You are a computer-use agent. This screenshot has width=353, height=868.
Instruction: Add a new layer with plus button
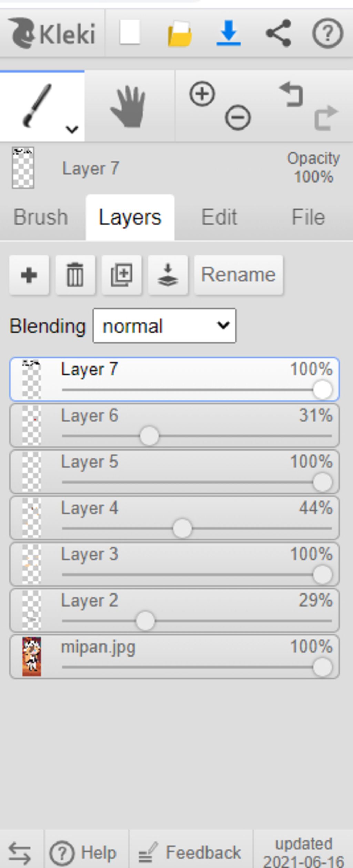tap(29, 275)
